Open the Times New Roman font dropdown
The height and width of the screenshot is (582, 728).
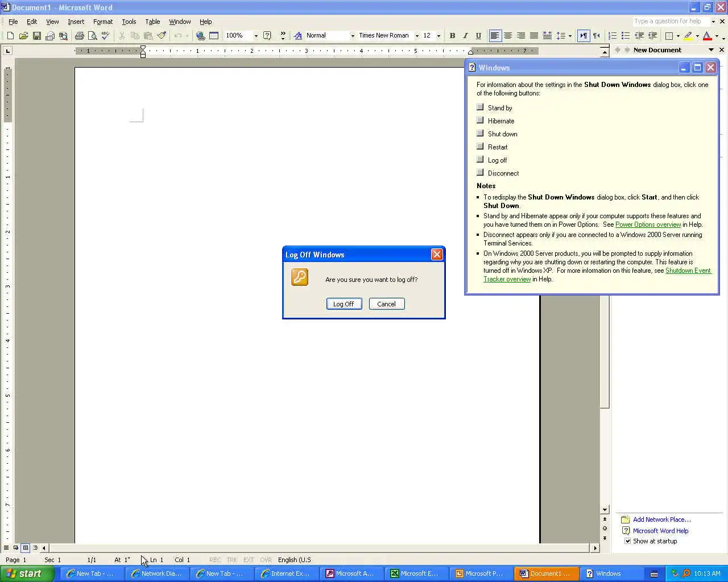[417, 36]
